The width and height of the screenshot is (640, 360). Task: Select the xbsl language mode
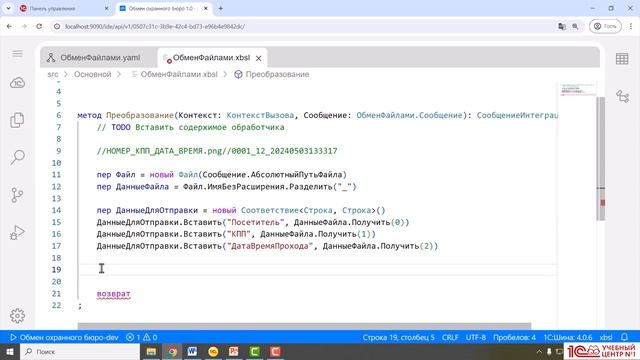pyautogui.click(x=606, y=338)
